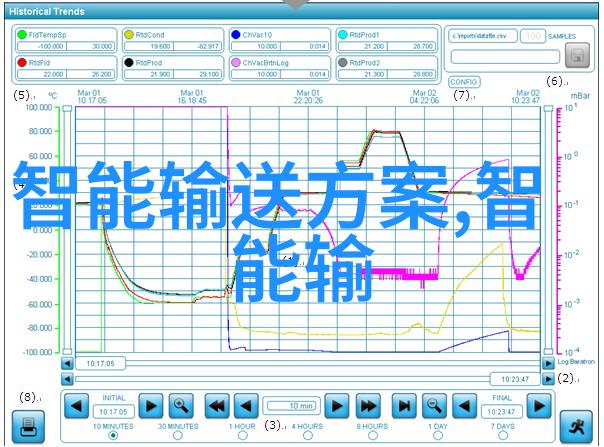Screen dimensions: 604x447
Task: Click the Log Baratron axis label
Action: point(576,361)
